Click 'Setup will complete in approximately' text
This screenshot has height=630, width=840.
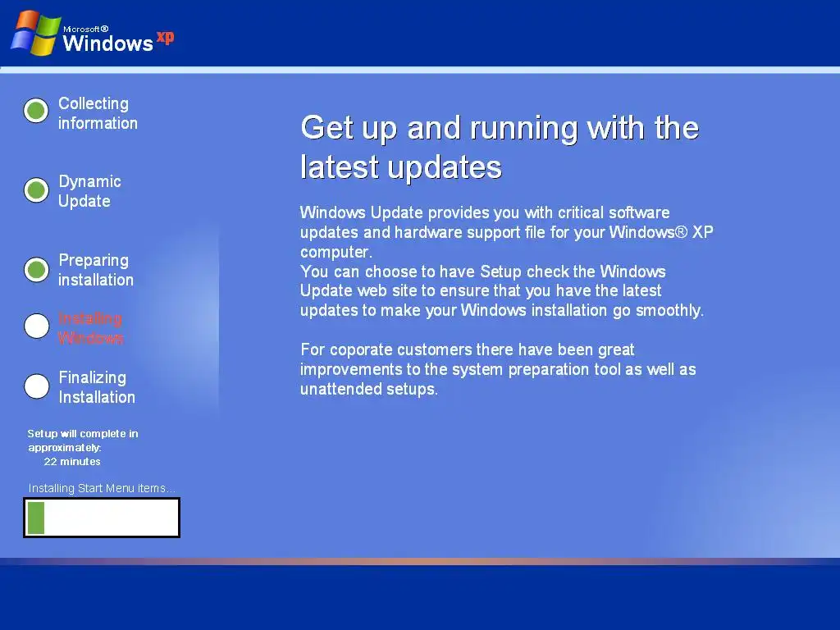(83, 441)
